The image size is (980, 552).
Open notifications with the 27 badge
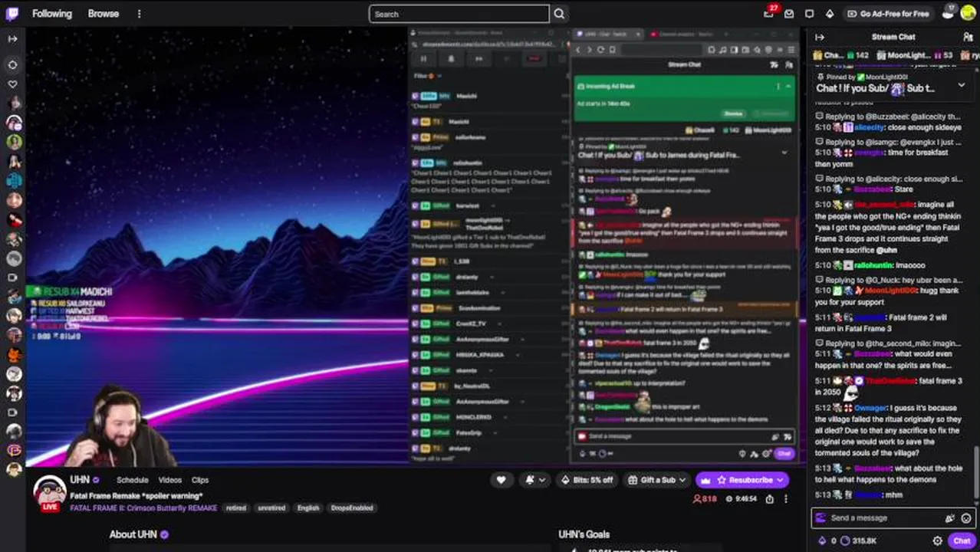pyautogui.click(x=769, y=13)
